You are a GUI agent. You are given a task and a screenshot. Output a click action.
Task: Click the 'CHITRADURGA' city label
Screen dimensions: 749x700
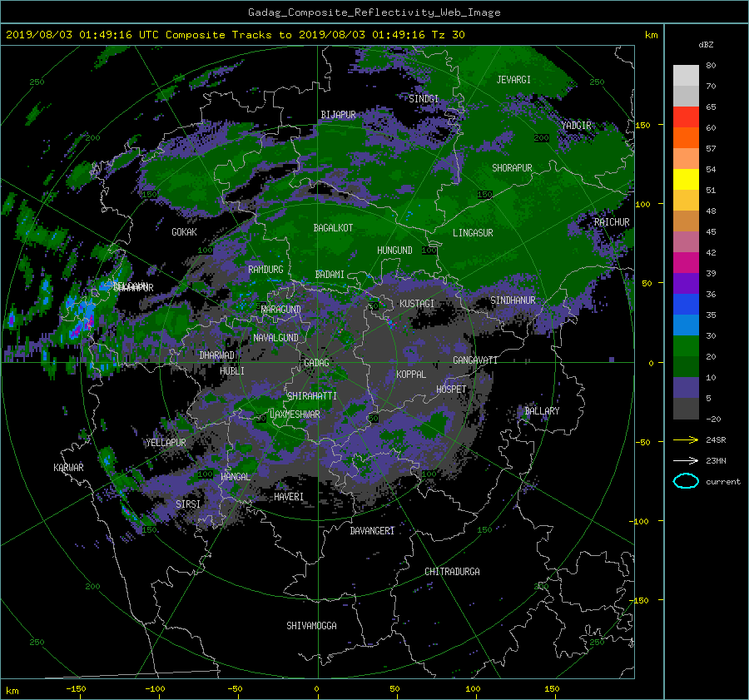[x=453, y=572]
